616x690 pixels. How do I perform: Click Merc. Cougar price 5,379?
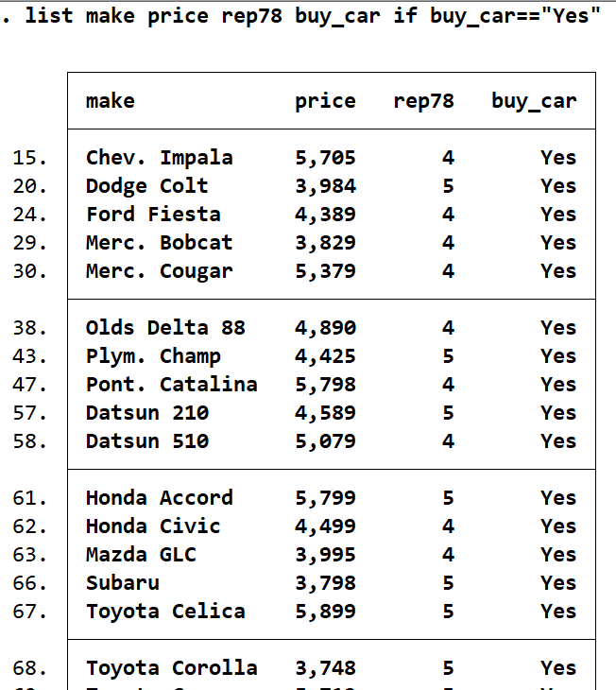tap(325, 271)
